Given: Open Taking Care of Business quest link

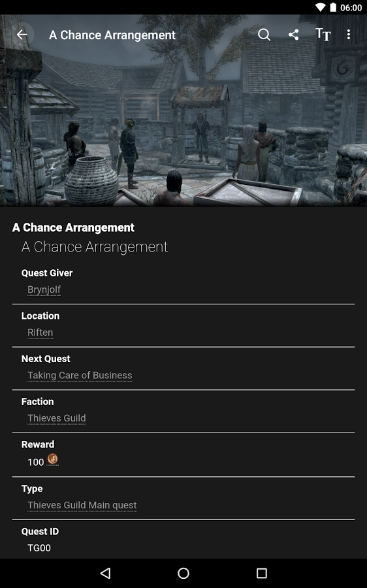Looking at the screenshot, I should [80, 376].
